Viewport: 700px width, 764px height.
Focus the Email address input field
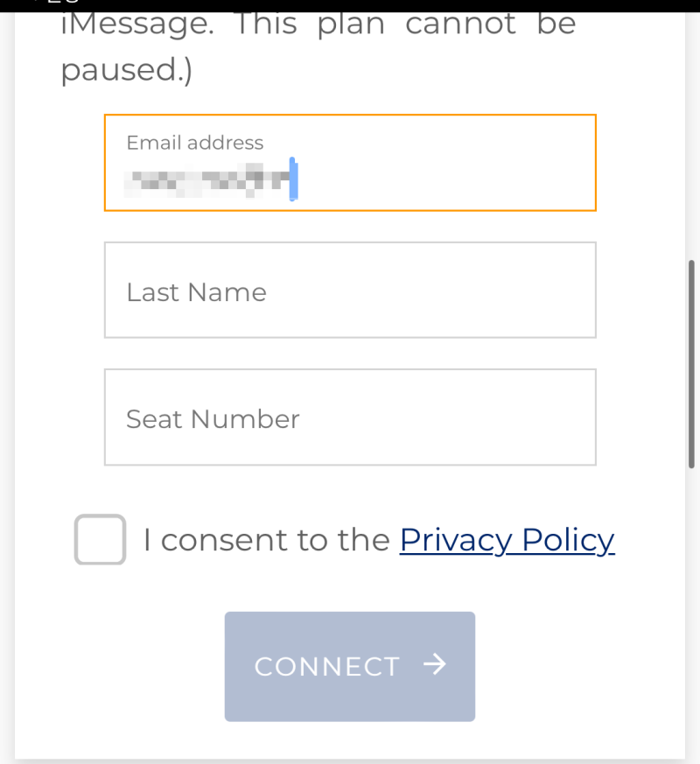coord(350,163)
